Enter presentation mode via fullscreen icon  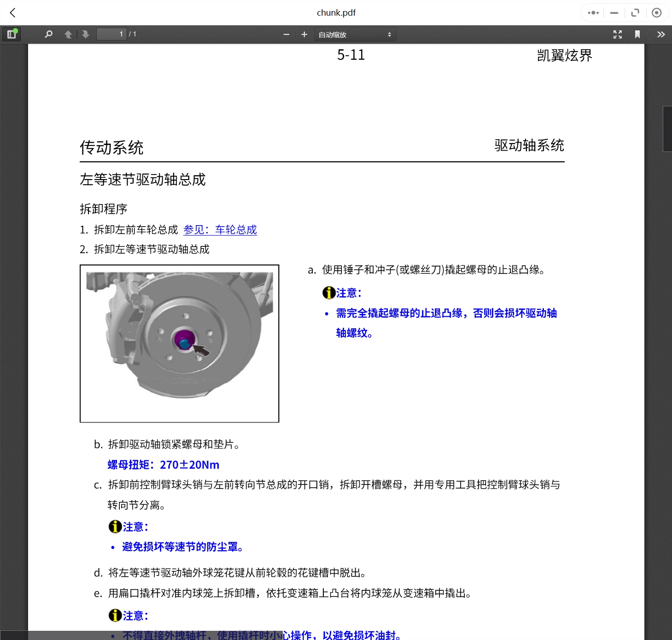tap(617, 34)
